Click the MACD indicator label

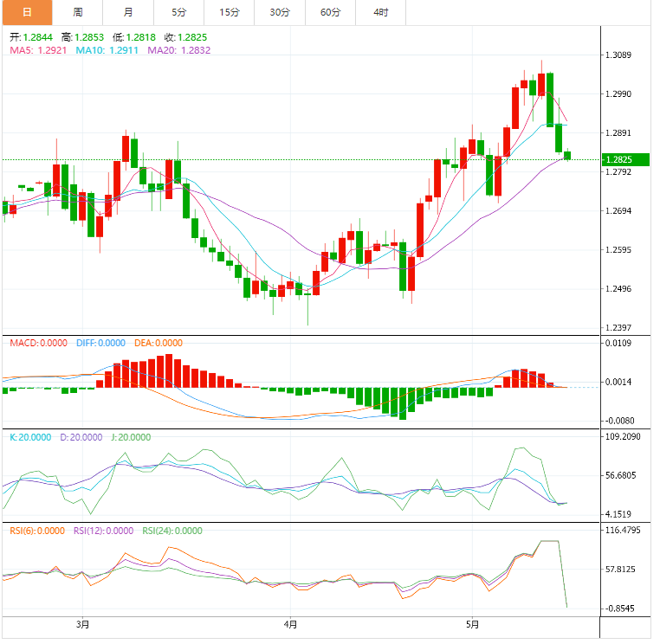tap(38, 344)
